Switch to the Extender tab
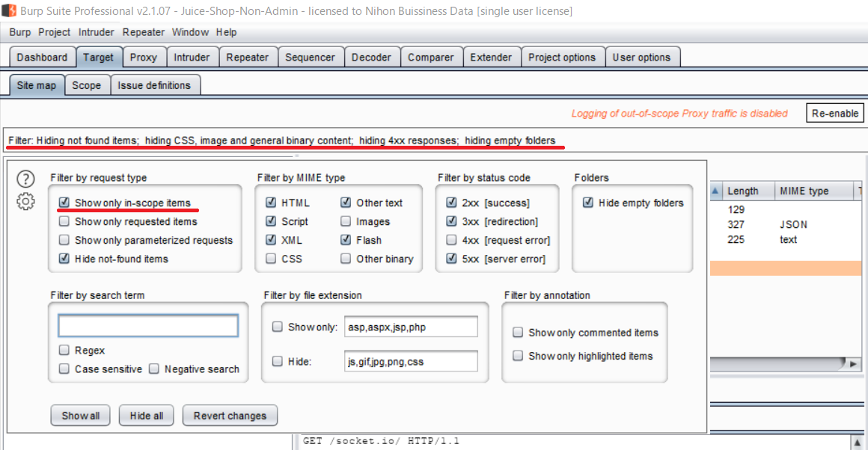This screenshot has width=868, height=450. (x=491, y=58)
